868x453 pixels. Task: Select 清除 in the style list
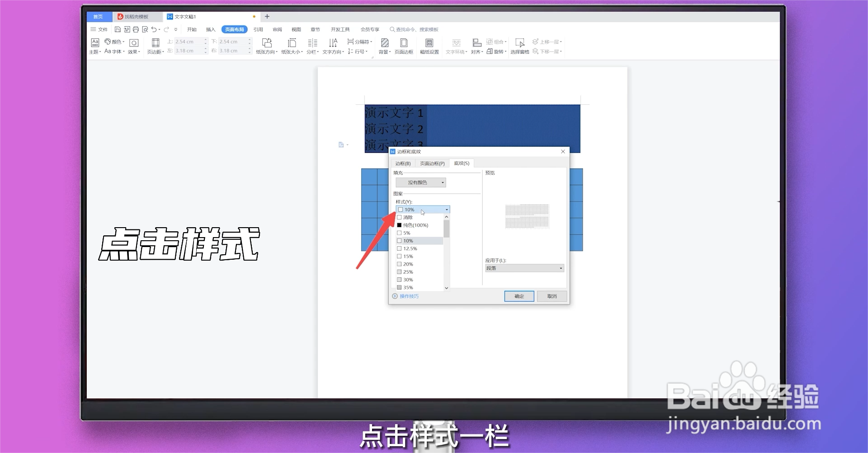coord(420,217)
